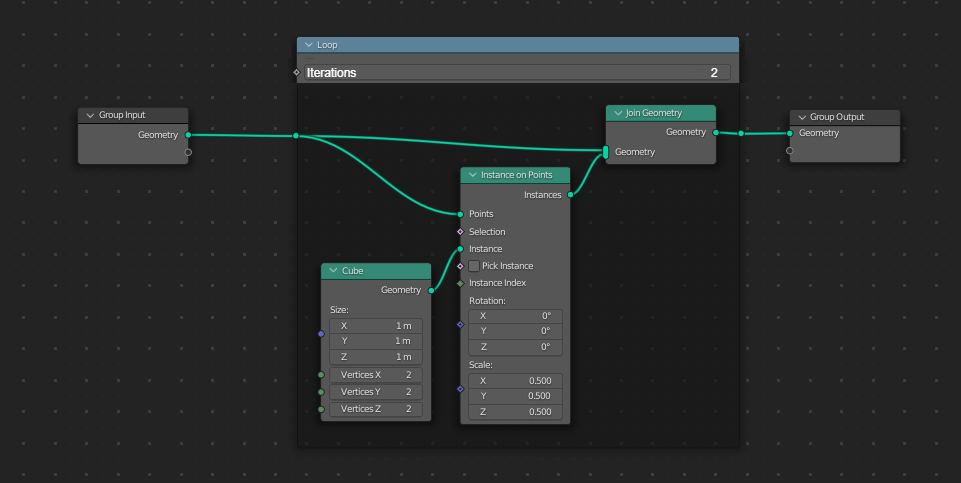961x483 pixels.
Task: Click reroute point before Group Output
Action: coord(741,133)
